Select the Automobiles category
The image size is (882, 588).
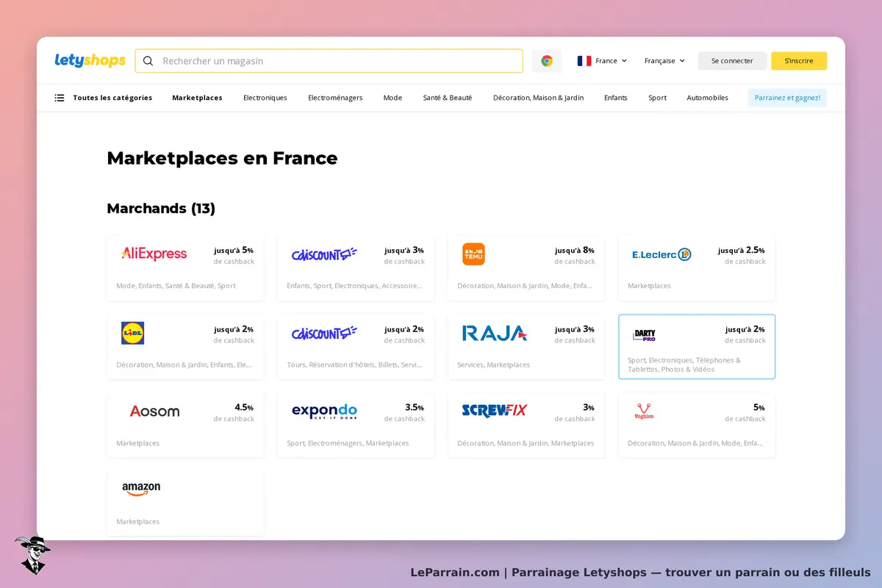[x=708, y=98]
